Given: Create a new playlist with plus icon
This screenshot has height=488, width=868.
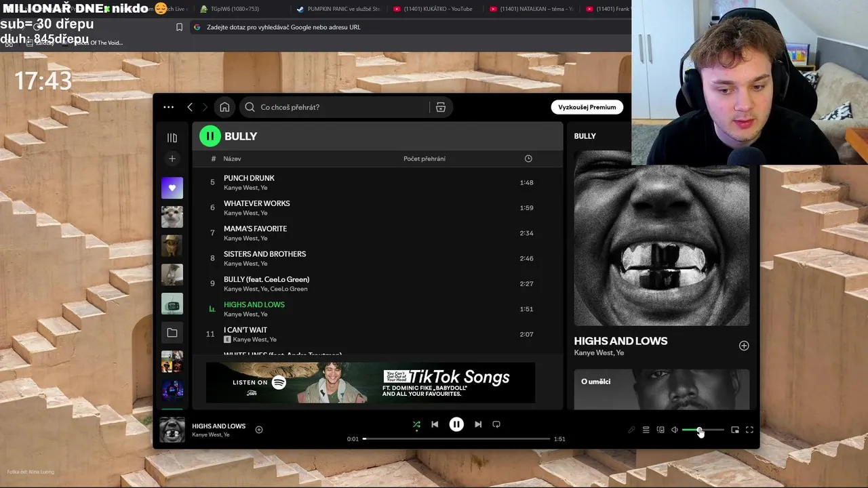Looking at the screenshot, I should (x=172, y=159).
